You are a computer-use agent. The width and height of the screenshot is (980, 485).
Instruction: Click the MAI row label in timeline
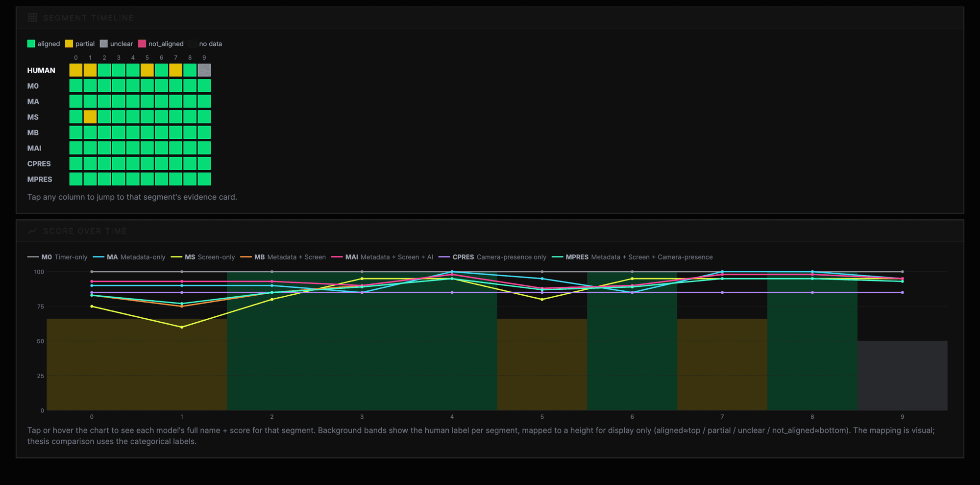[x=34, y=148]
